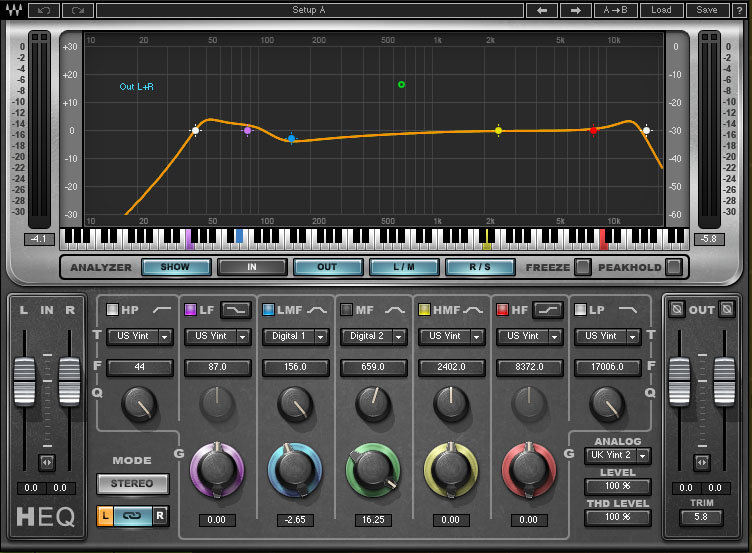Click the Load menu button
This screenshot has height=553, width=752.
661,10
